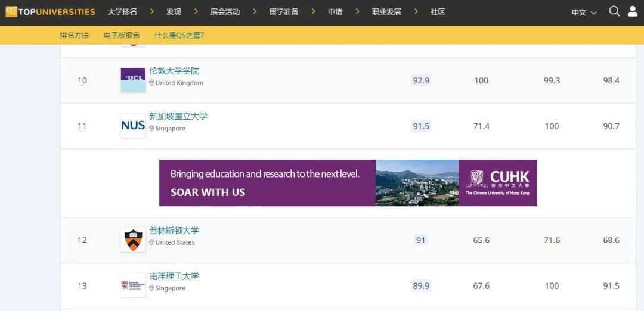Click rank number 13
Image resolution: width=644 pixels, height=311 pixels.
coord(82,285)
